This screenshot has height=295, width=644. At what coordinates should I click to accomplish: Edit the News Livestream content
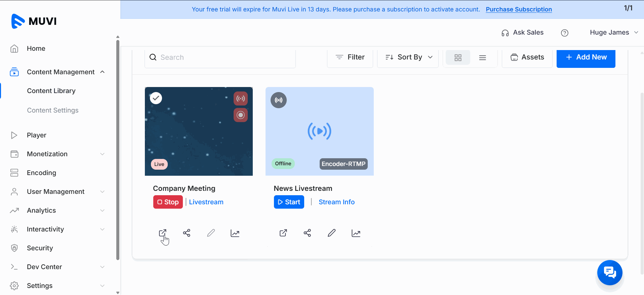pos(331,233)
